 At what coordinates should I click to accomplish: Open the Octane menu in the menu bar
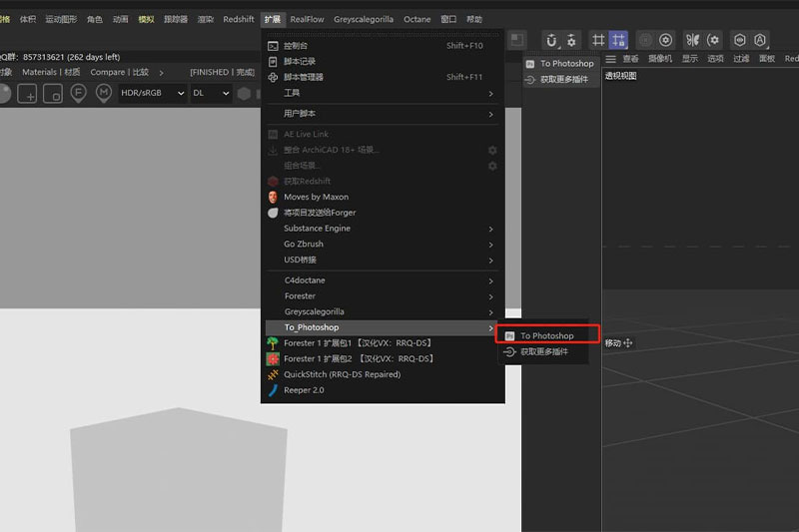pyautogui.click(x=416, y=19)
